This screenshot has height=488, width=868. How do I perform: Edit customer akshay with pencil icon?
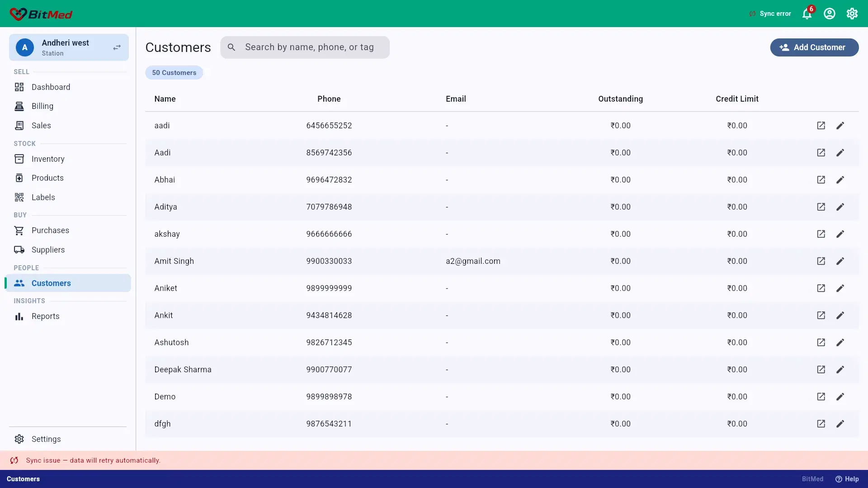tap(840, 234)
